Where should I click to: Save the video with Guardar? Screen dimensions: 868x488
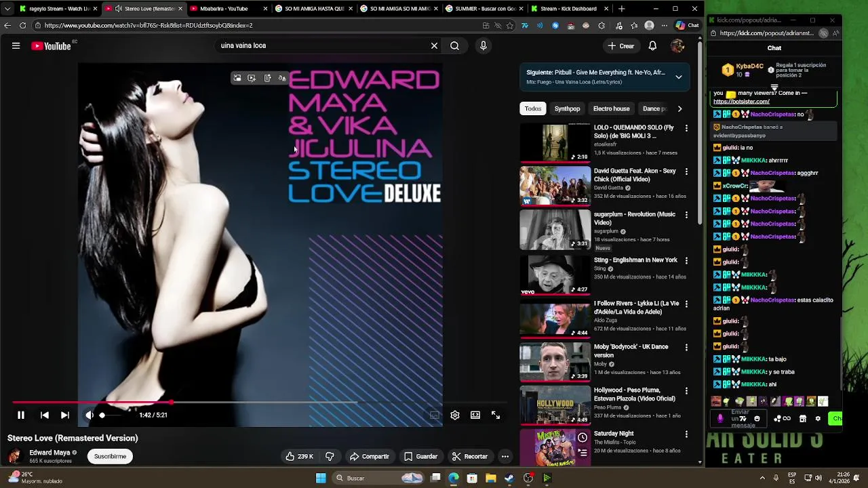click(x=420, y=456)
